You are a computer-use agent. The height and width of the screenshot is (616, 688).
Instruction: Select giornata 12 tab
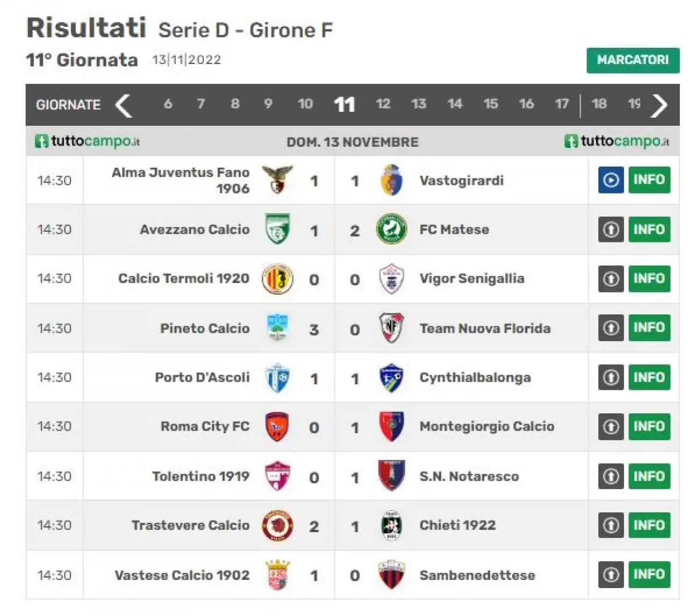coord(383,104)
